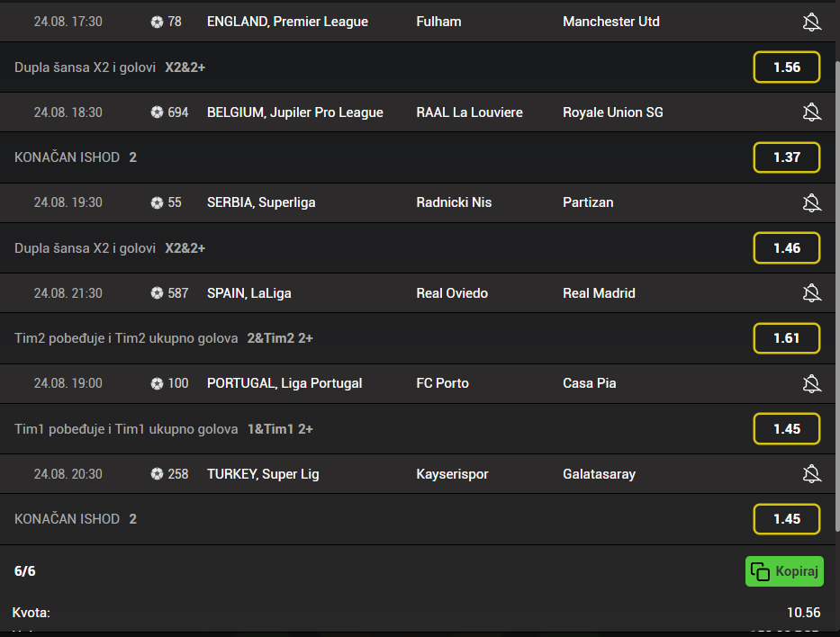
Task: Open SERBIA, Superliga match row
Action: click(261, 202)
